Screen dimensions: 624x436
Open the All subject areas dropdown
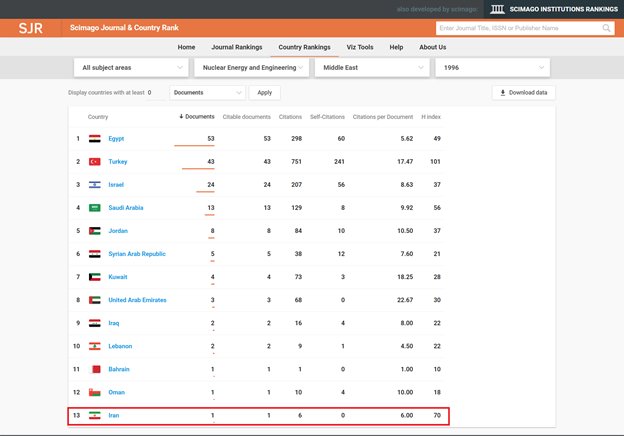point(132,67)
